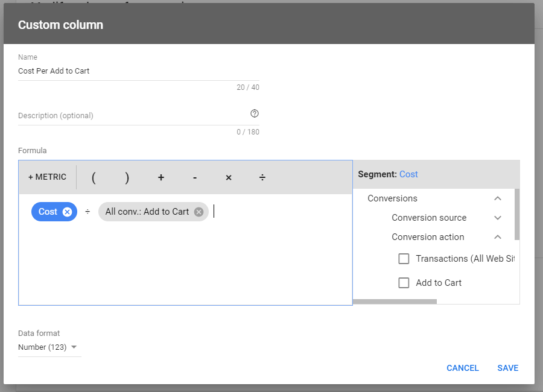Click the + METRIC button
Viewport: 543px width, 392px height.
point(48,177)
